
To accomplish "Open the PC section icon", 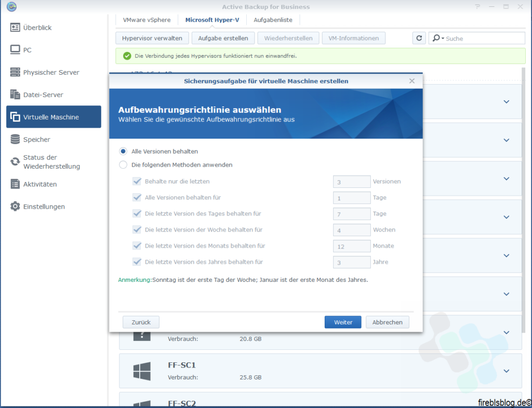I will point(15,50).
